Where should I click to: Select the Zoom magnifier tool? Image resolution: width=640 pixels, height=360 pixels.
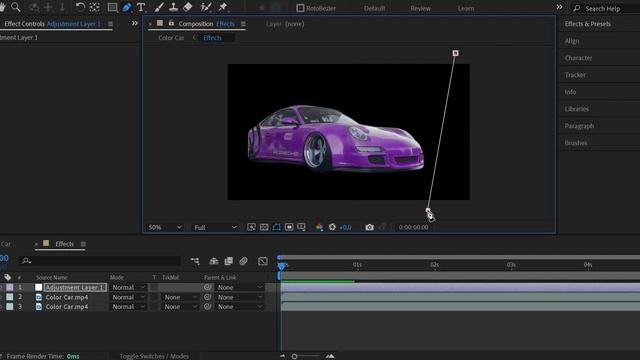16,7
